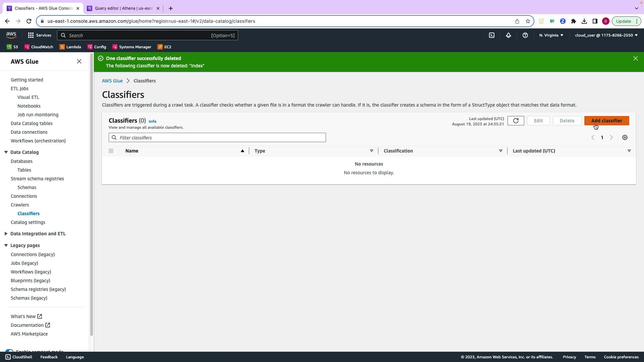The height and width of the screenshot is (362, 644).
Task: Switch to the Athena Query editor tab
Action: point(123,8)
